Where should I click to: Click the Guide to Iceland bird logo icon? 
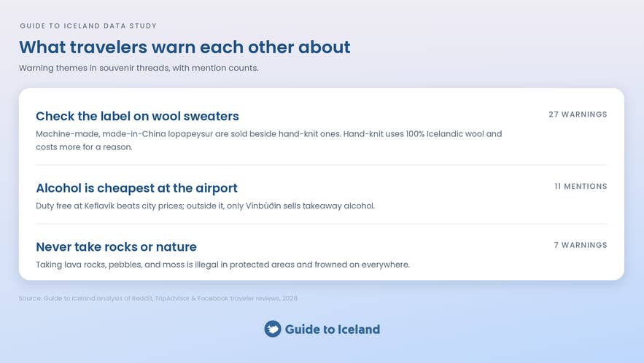pyautogui.click(x=273, y=329)
